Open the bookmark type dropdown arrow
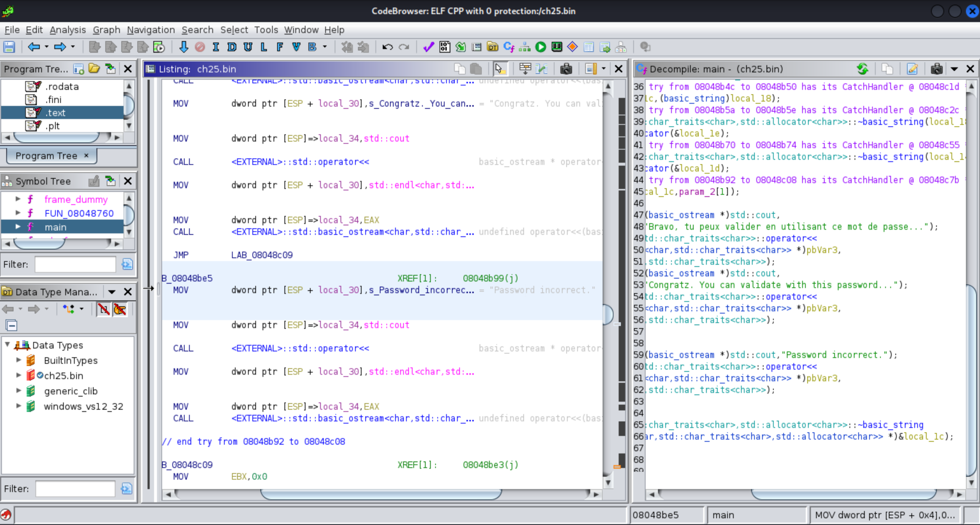This screenshot has width=980, height=525. pyautogui.click(x=324, y=47)
